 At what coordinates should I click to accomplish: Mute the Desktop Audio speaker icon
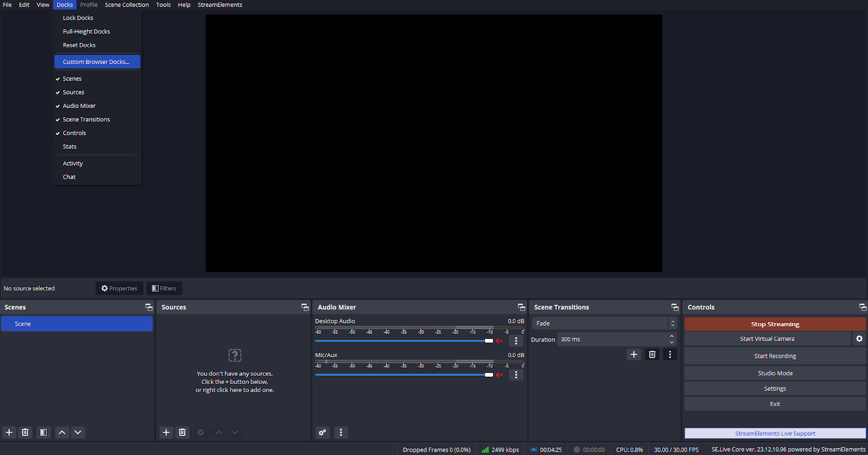click(499, 341)
